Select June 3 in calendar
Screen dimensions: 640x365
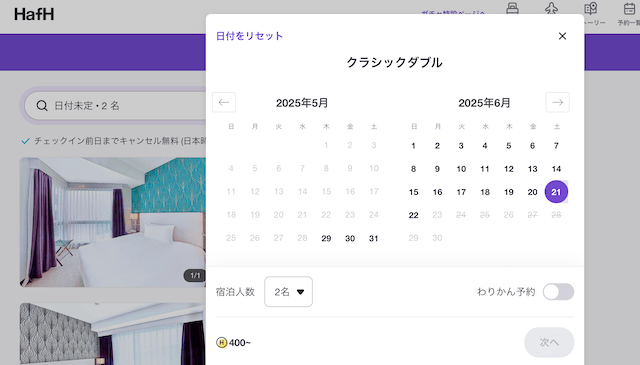coord(461,146)
